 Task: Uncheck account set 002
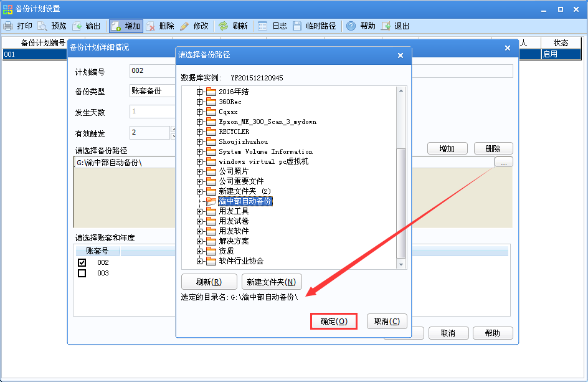(x=82, y=262)
